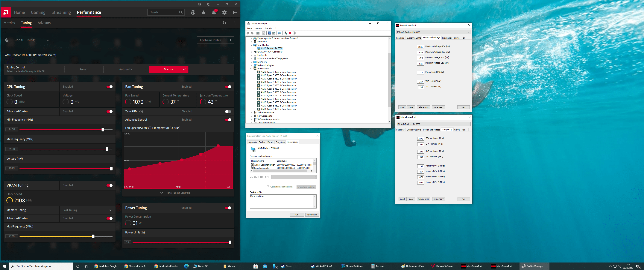Expand the Firmware tree node
Screen dimensions: 644x270
point(251,42)
